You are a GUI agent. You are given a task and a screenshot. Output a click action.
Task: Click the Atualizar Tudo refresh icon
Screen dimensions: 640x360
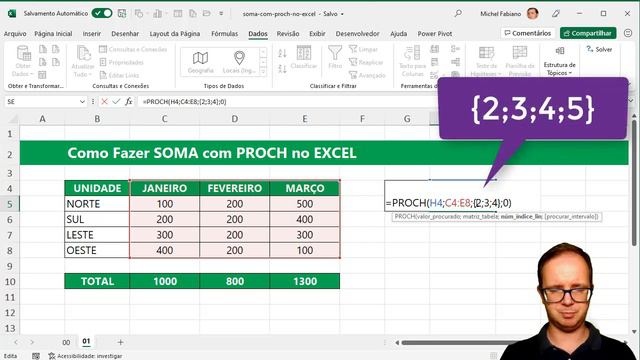[83, 53]
